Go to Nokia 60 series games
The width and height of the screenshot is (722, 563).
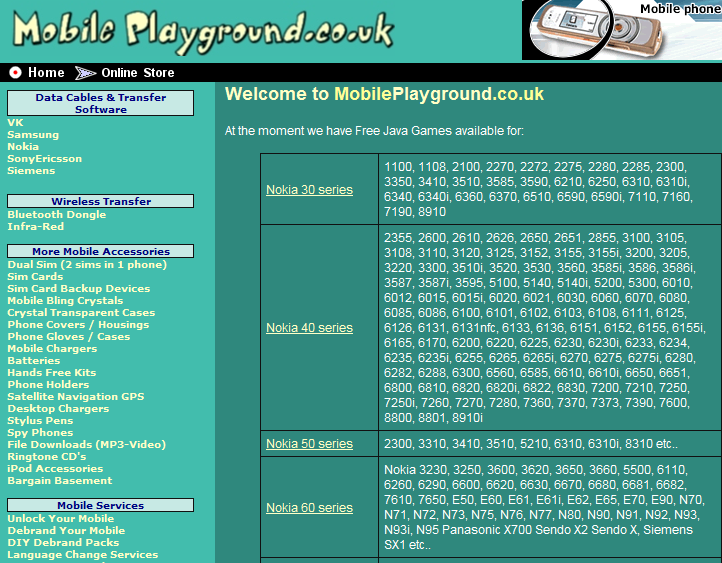[x=309, y=507]
